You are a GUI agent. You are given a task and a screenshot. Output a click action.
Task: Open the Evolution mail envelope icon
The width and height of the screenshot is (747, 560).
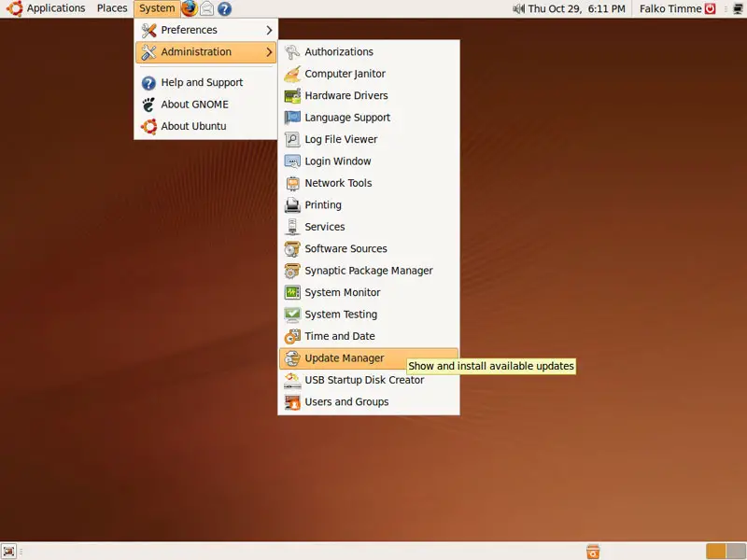click(x=206, y=8)
